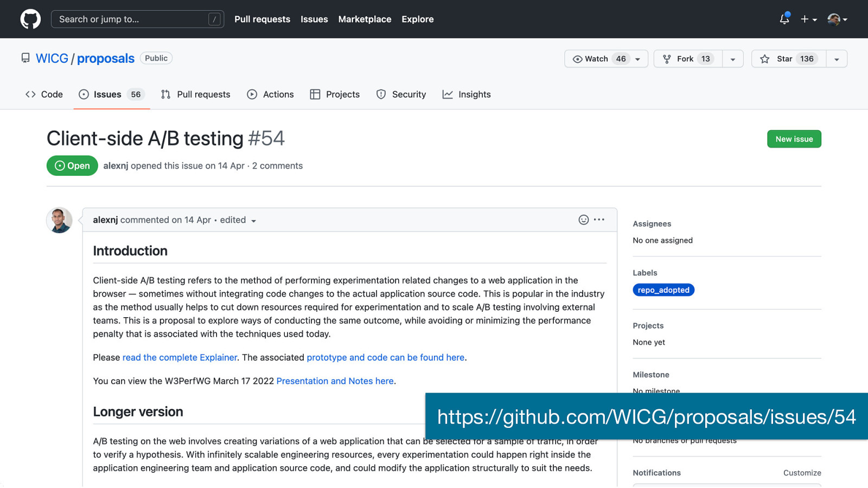Open the plus create-new menu
Viewport: 868px width, 488px height.
(x=808, y=19)
